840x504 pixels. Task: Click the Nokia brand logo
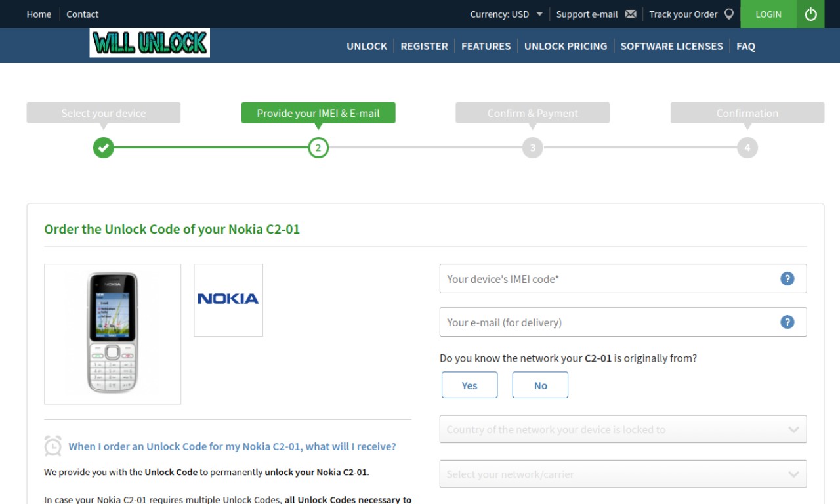tap(228, 300)
